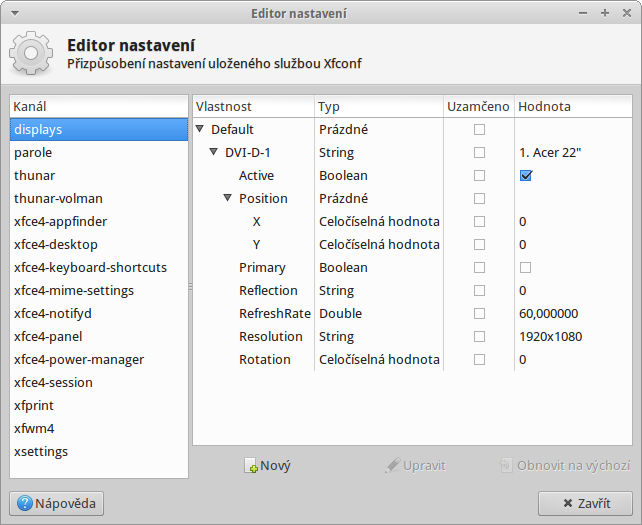
Task: Open Nápověda help button
Action: point(57,503)
